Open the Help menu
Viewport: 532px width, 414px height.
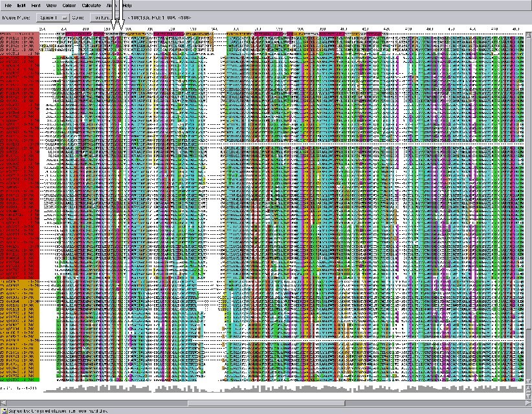point(127,5)
